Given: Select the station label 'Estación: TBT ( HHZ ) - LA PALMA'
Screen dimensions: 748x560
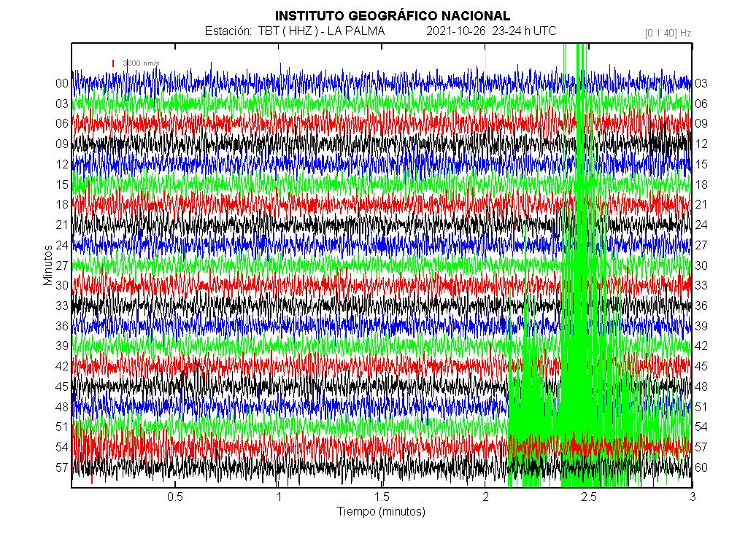Looking at the screenshot, I should coord(295,31).
